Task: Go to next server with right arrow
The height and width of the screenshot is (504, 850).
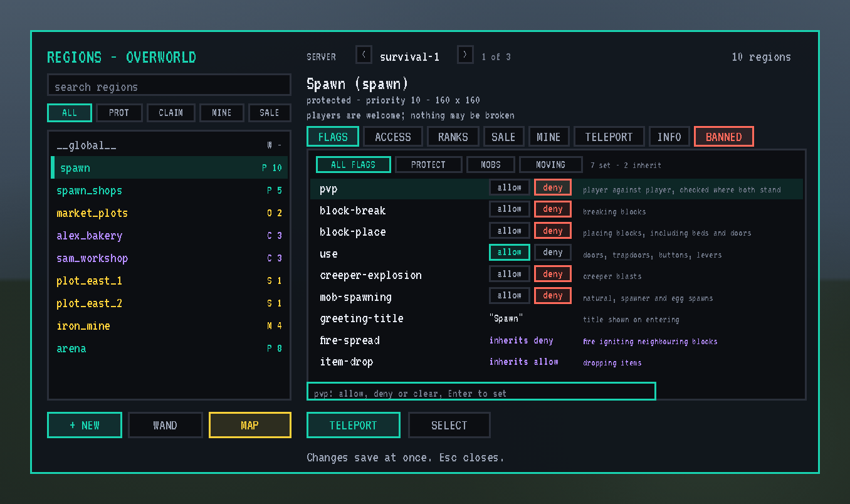Action: pyautogui.click(x=465, y=55)
